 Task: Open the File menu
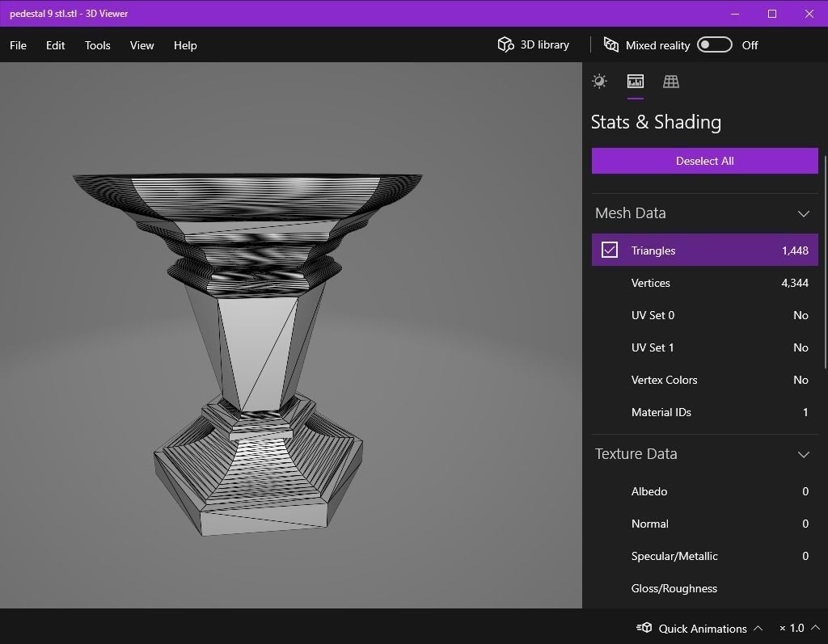(x=18, y=45)
